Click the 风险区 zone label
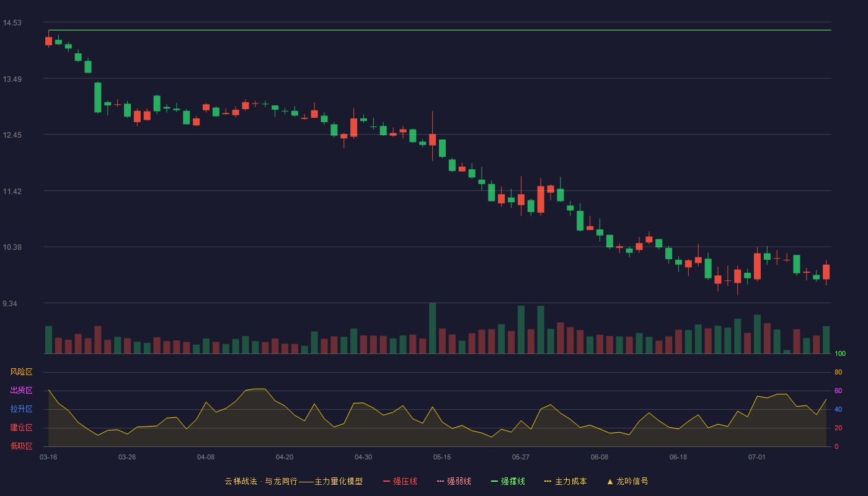This screenshot has width=868, height=496. click(x=21, y=372)
